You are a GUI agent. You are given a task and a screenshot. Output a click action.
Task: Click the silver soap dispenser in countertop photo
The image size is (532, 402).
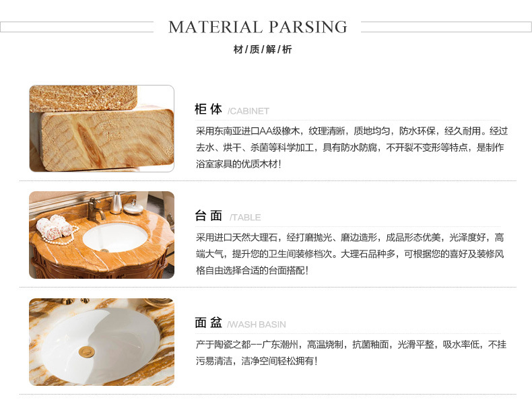(117, 203)
